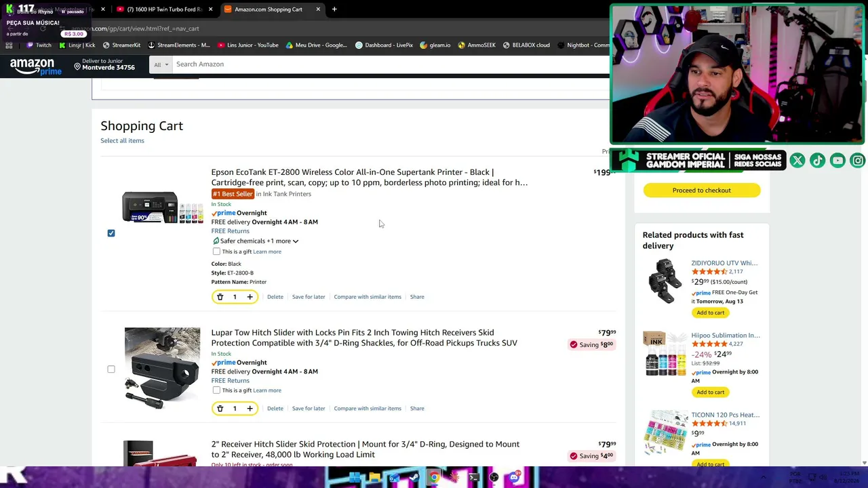868x488 pixels.
Task: Decrease Epson printer quantity with trash icon
Action: pyautogui.click(x=220, y=297)
